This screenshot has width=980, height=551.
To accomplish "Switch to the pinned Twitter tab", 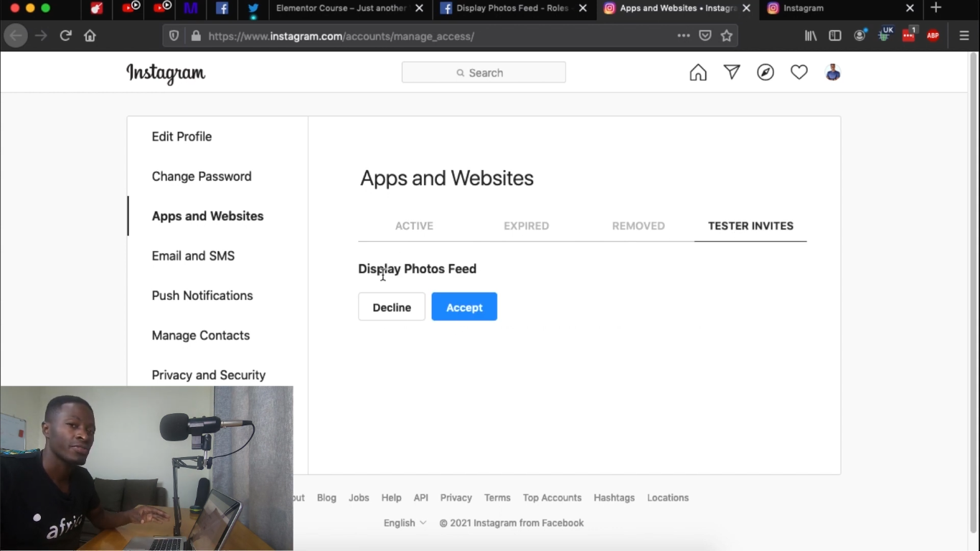I will (253, 9).
